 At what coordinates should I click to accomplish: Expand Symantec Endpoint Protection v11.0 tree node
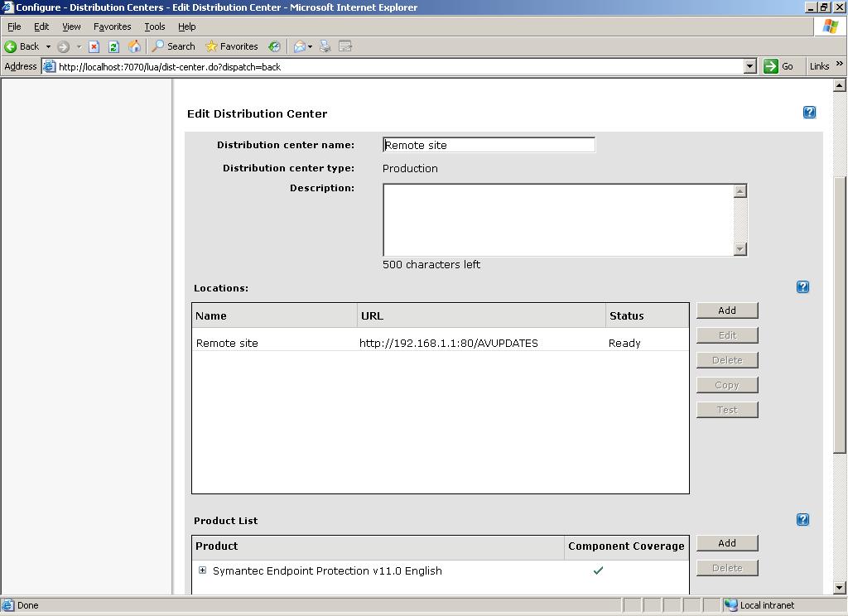click(202, 570)
